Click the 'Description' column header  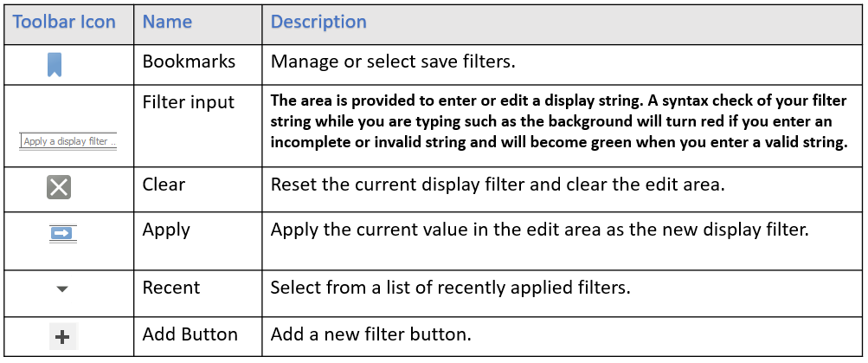[x=318, y=23]
